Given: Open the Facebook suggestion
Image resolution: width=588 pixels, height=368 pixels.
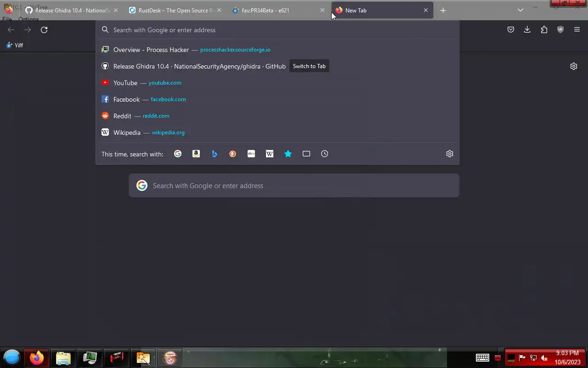Looking at the screenshot, I should (x=277, y=99).
